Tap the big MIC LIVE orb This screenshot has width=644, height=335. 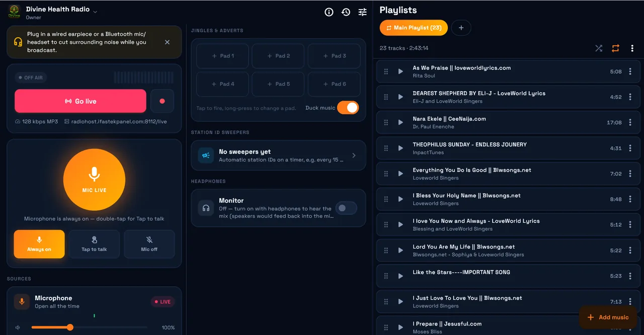pyautogui.click(x=94, y=180)
